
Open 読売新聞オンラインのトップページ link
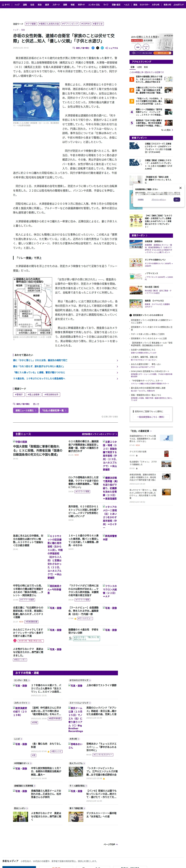[x=99, y=434]
